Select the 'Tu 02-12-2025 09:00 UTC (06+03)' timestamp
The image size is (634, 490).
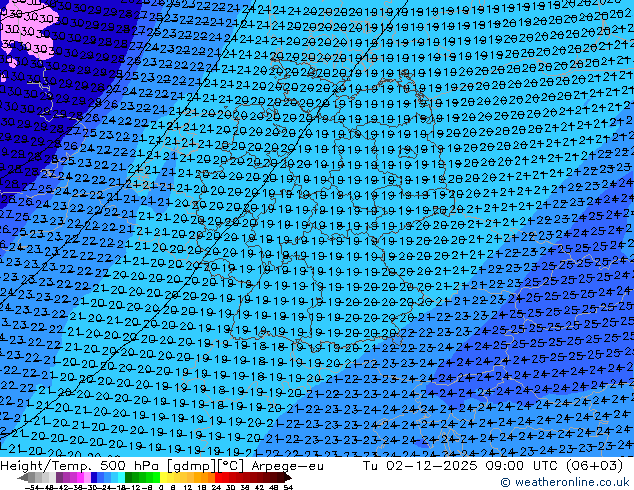click(x=492, y=466)
